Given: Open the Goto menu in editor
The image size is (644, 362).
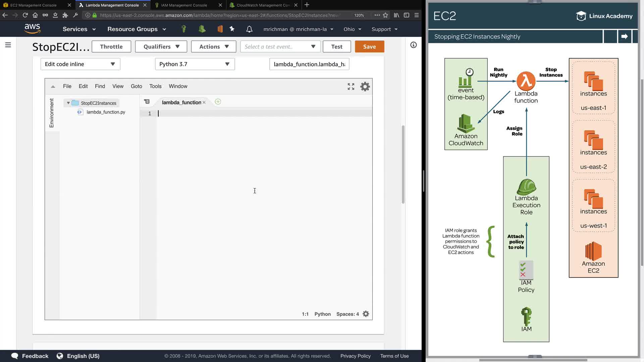Looking at the screenshot, I should pyautogui.click(x=136, y=86).
